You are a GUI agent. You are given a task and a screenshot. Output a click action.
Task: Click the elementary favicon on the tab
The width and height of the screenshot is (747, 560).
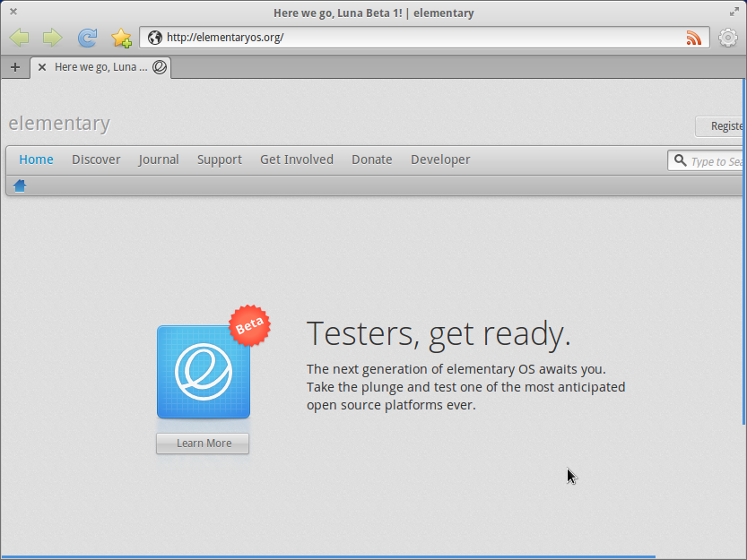coord(160,67)
